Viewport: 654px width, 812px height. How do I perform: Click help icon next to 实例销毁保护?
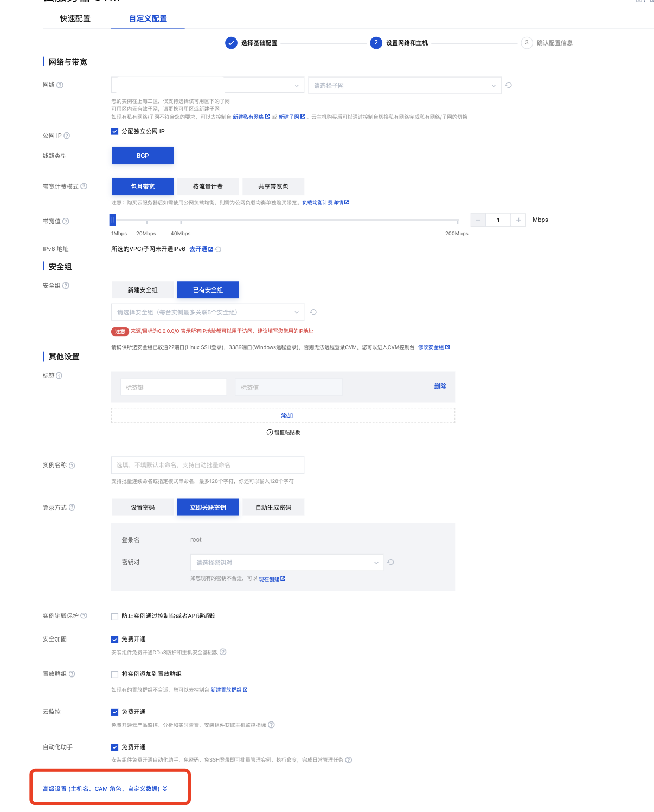pyautogui.click(x=84, y=616)
